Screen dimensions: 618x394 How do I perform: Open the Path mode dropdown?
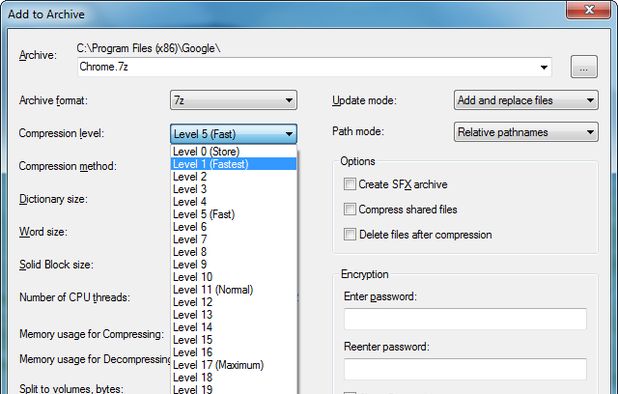tap(526, 132)
